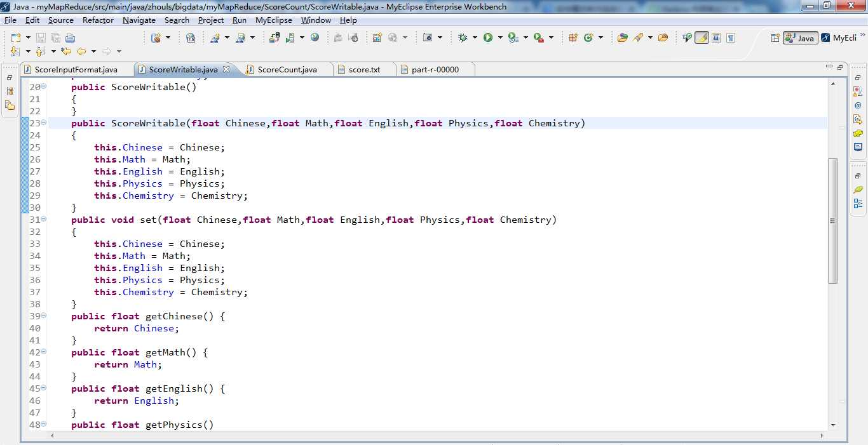Click the green Run button icon

[x=488, y=37]
